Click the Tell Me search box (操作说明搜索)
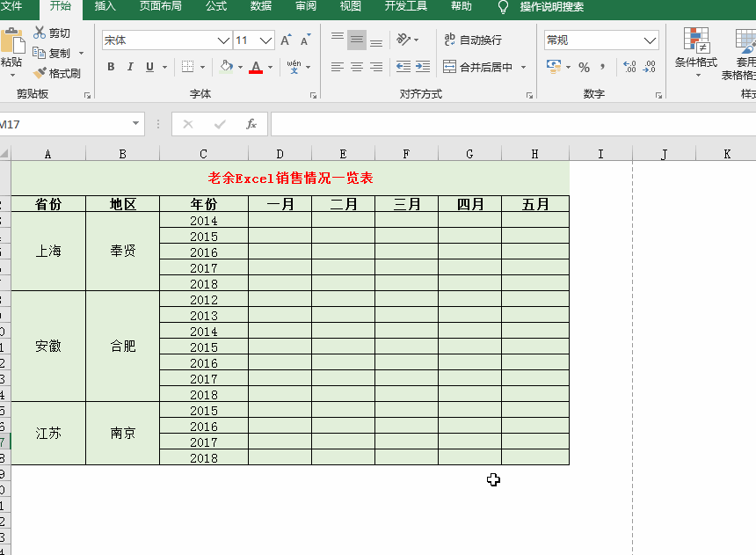The width and height of the screenshot is (756, 555). pos(551,7)
